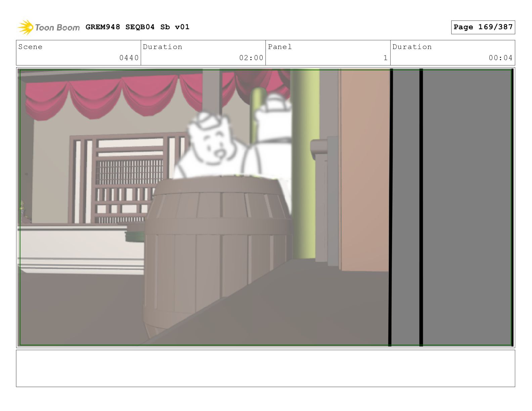
Task: Click scene duration value '02:00'
Action: coord(251,58)
